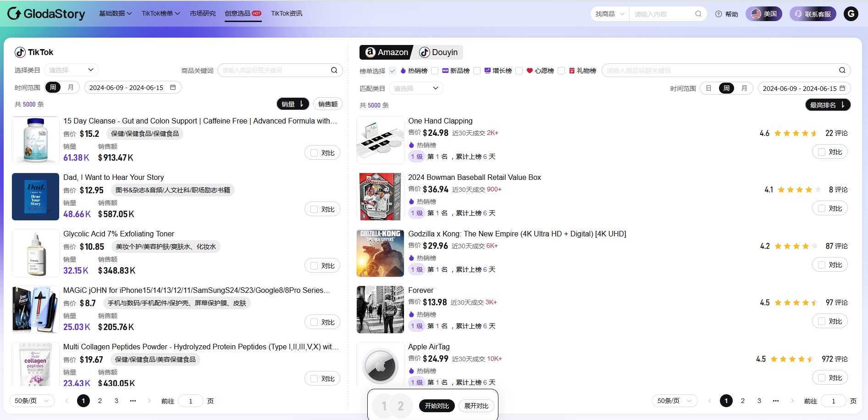Open 创意选品 menu item
This screenshot has width=868, height=420.
pos(243,13)
